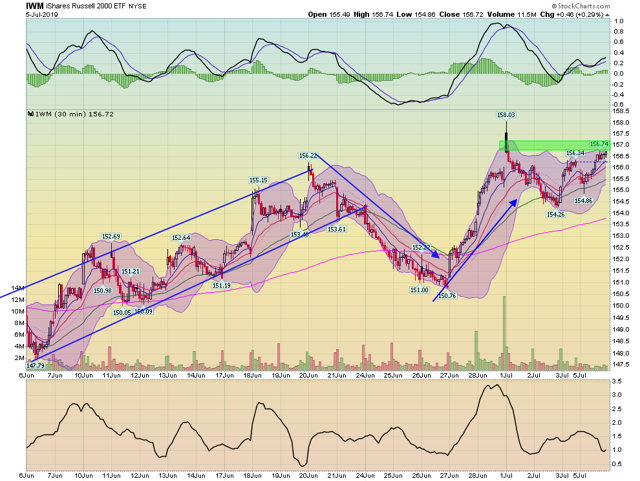Click the IWM (30 min) 156.72 legend

(74, 114)
